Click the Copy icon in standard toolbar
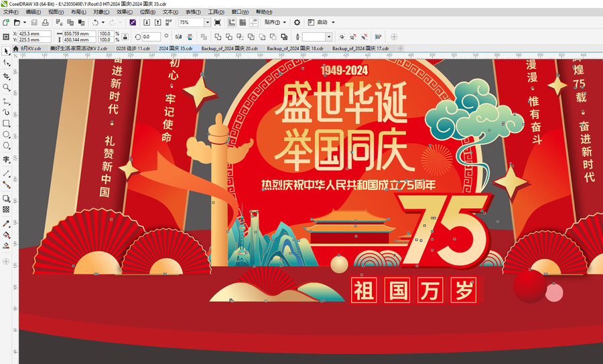 pyautogui.click(x=70, y=22)
